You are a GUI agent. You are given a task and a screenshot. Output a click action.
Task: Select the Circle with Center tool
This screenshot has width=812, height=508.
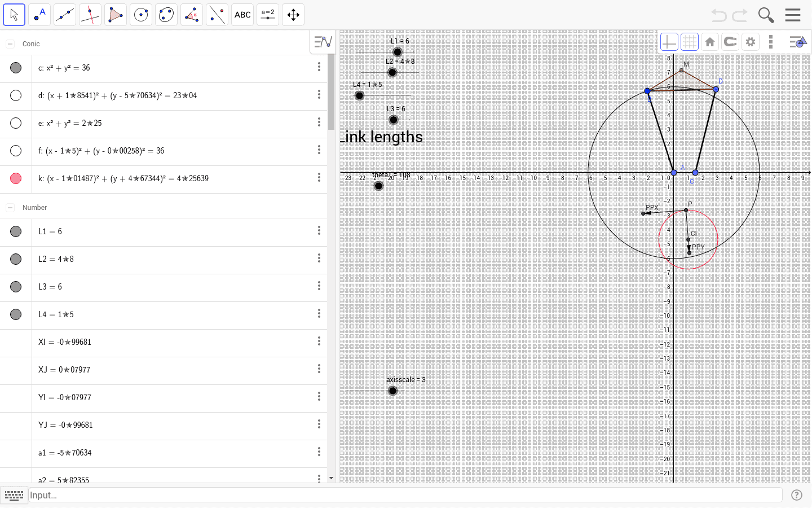141,15
